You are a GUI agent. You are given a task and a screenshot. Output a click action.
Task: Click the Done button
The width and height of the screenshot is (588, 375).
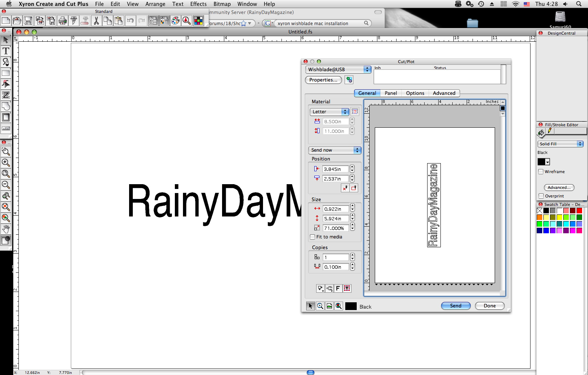(x=490, y=306)
